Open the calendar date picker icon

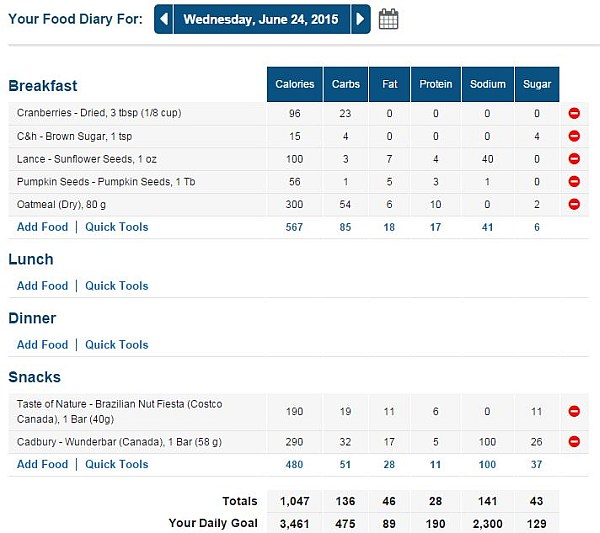coord(389,19)
